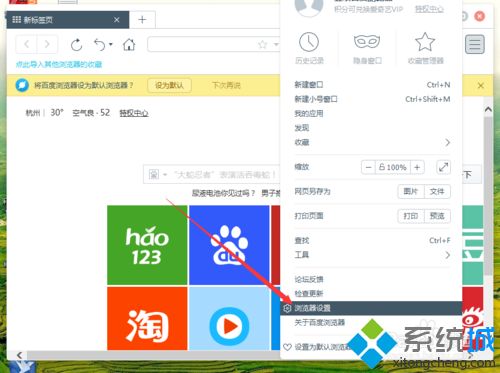
Task: Click set as default browser heart entry
Action: coord(317,347)
